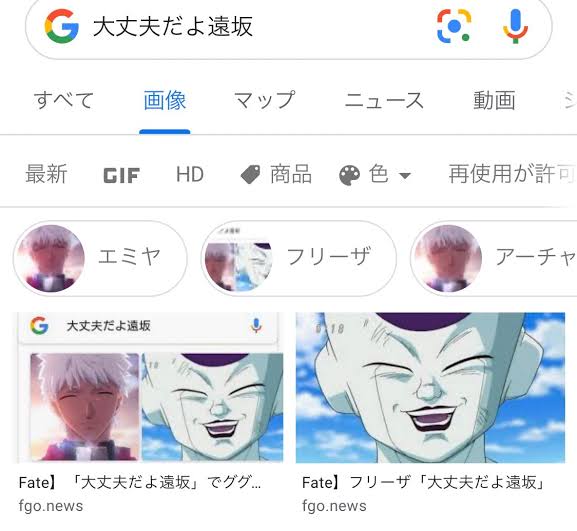Toggle the HD filter
This screenshot has height=531, width=577.
[190, 174]
